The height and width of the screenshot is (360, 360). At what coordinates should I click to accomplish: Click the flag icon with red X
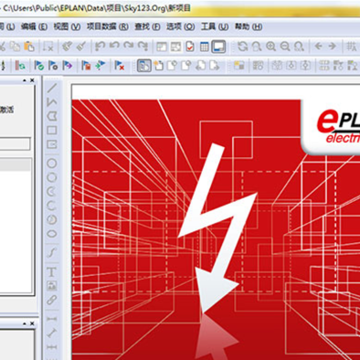click(119, 65)
